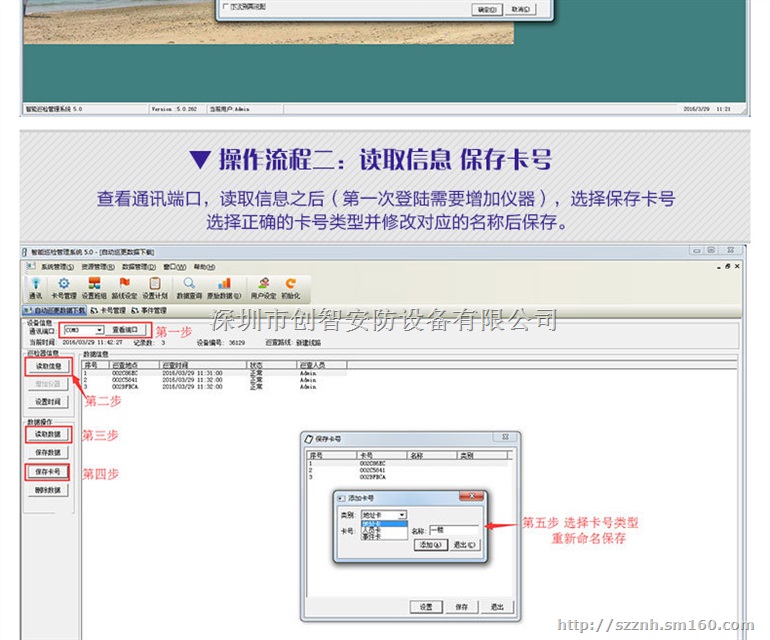Open the 数据查询 magnifier toolbar icon
This screenshot has width=770, height=640.
(189, 288)
